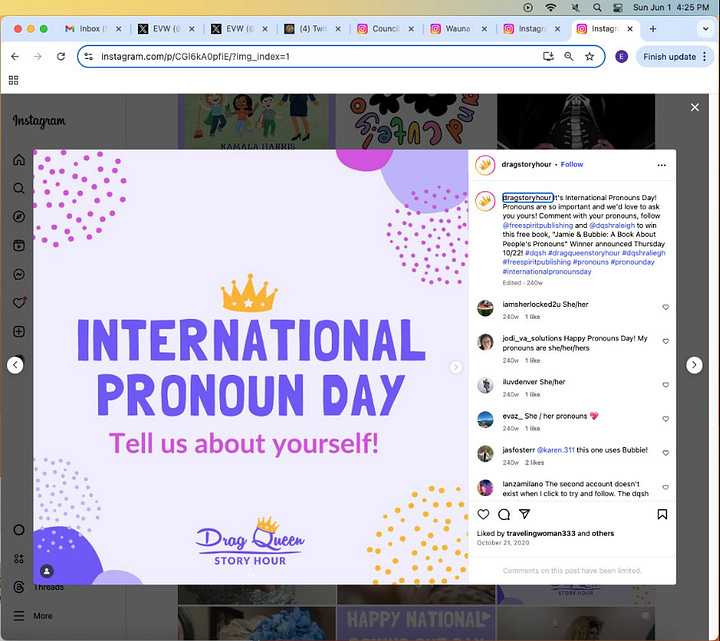This screenshot has height=641, width=720.
Task: Open macOS Spotlight search
Action: pos(597,7)
